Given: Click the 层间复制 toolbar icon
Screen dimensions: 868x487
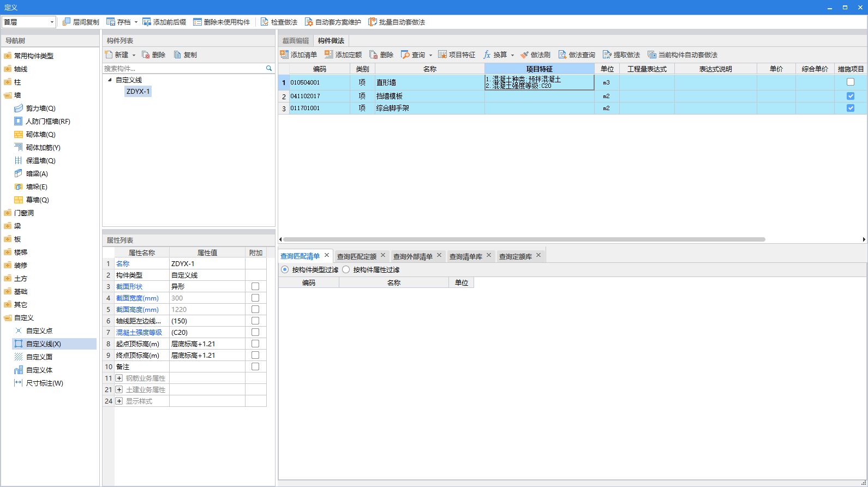Looking at the screenshot, I should [67, 22].
